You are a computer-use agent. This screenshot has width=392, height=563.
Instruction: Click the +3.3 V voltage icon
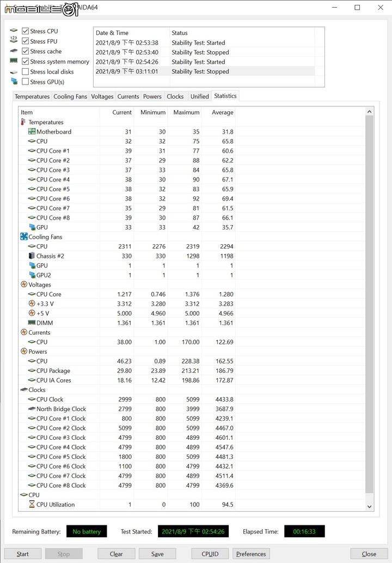[32, 304]
